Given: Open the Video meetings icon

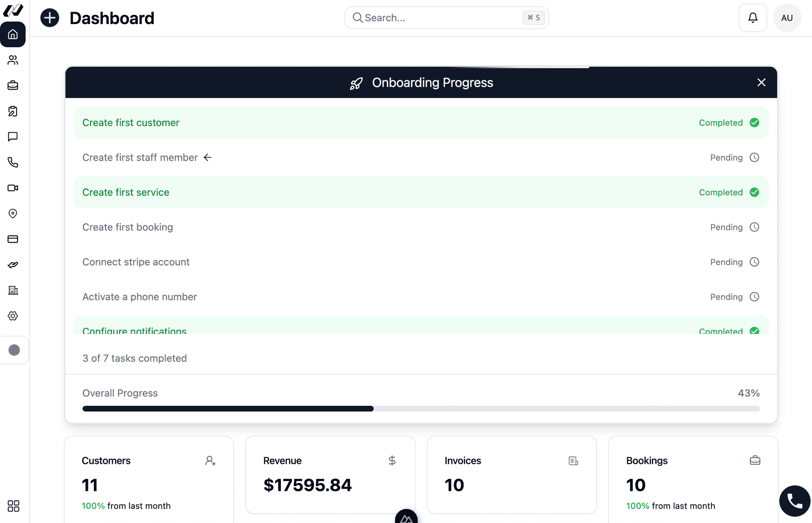Looking at the screenshot, I should point(13,188).
